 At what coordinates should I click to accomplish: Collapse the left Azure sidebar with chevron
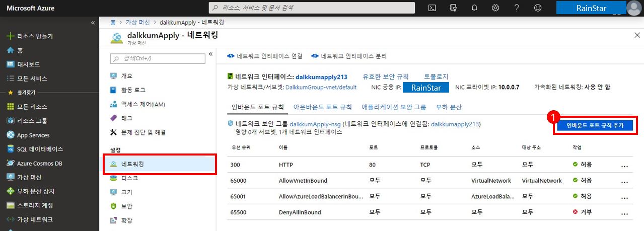(93, 23)
